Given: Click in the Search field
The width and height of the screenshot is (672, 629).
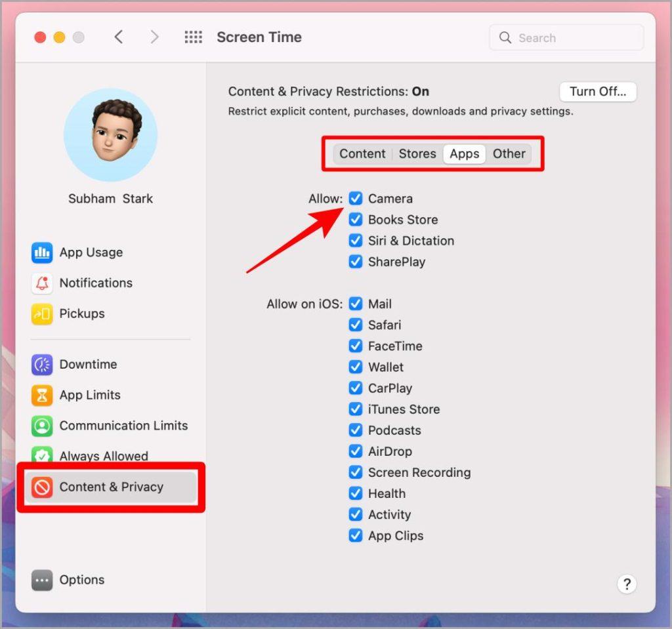Looking at the screenshot, I should click(566, 37).
